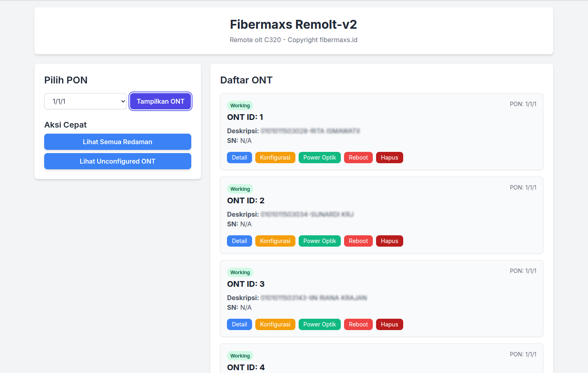Reboot ONT ID 1
Image resolution: width=588 pixels, height=373 pixels.
pos(358,158)
